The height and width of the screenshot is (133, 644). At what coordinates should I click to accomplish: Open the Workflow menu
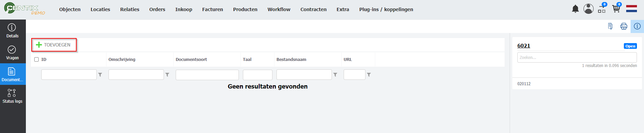coord(279,9)
